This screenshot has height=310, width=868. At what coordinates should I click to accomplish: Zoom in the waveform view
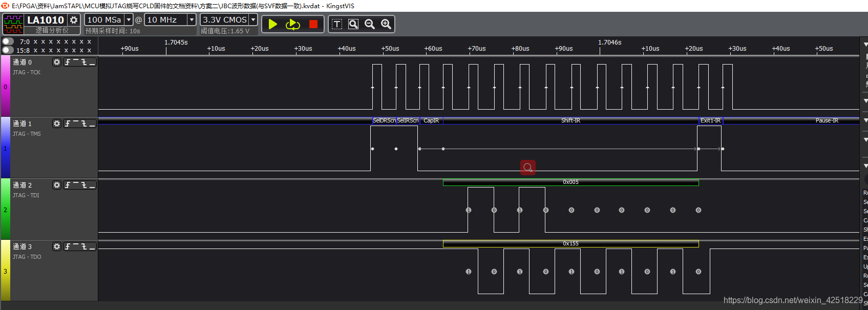[x=386, y=24]
